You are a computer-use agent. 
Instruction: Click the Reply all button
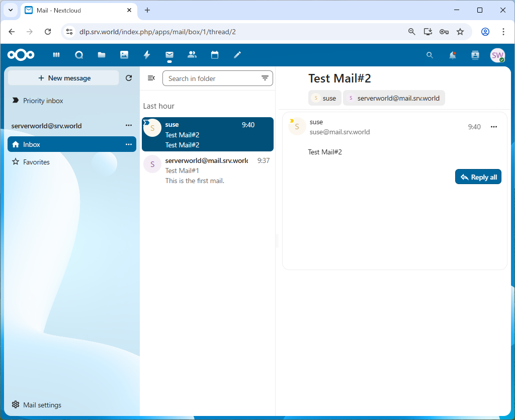[478, 177]
